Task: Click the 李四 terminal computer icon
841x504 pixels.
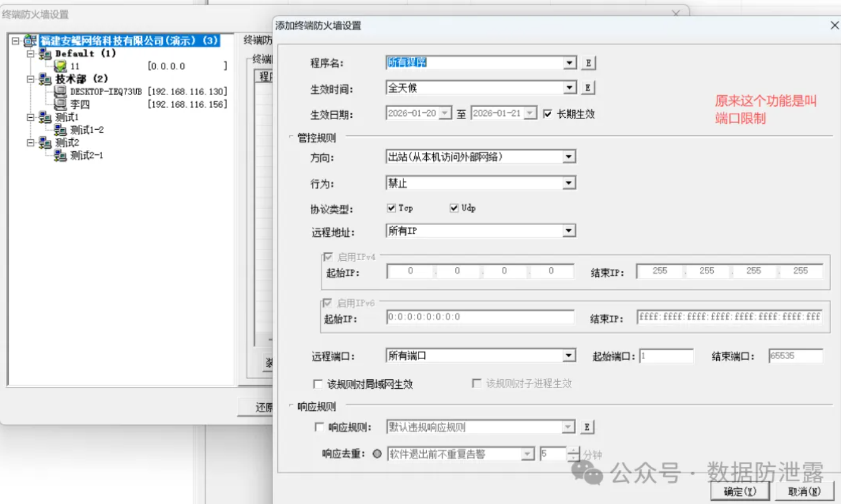Action: 60,105
